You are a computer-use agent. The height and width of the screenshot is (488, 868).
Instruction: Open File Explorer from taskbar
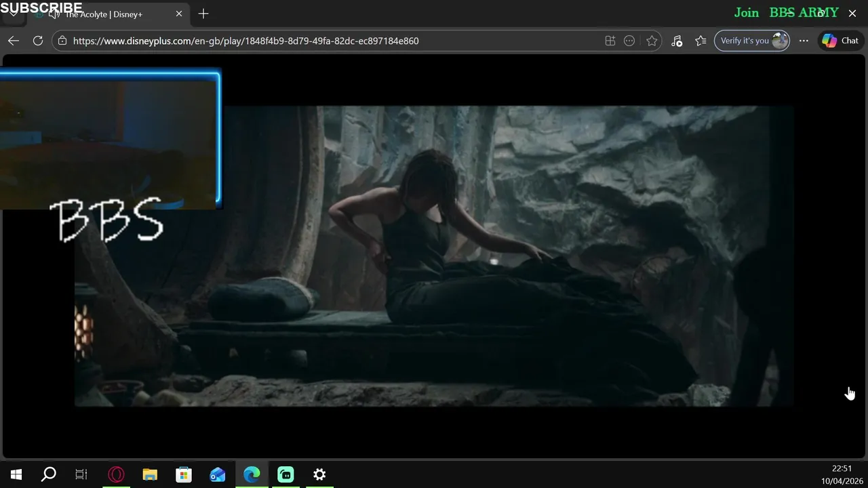(150, 474)
